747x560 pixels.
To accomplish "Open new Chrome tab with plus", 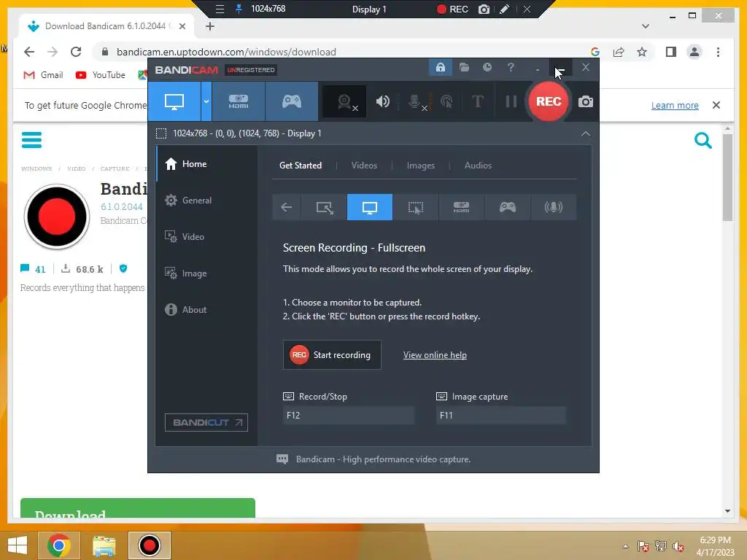I will tap(209, 26).
